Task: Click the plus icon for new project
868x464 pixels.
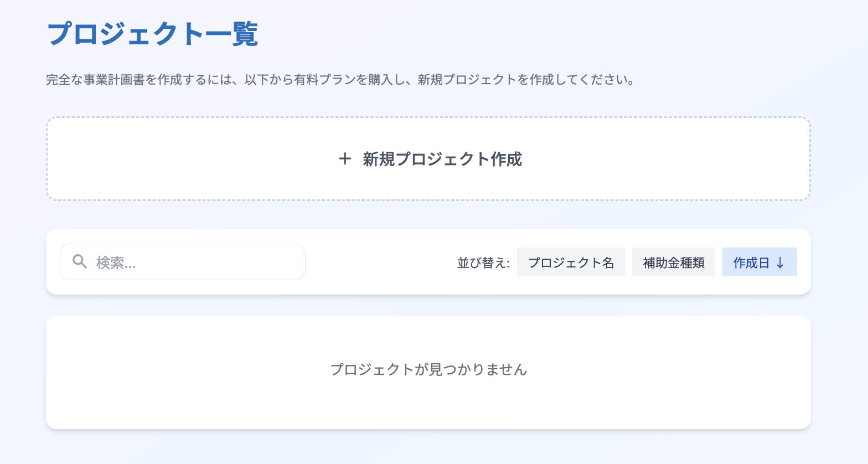Action: click(x=345, y=159)
